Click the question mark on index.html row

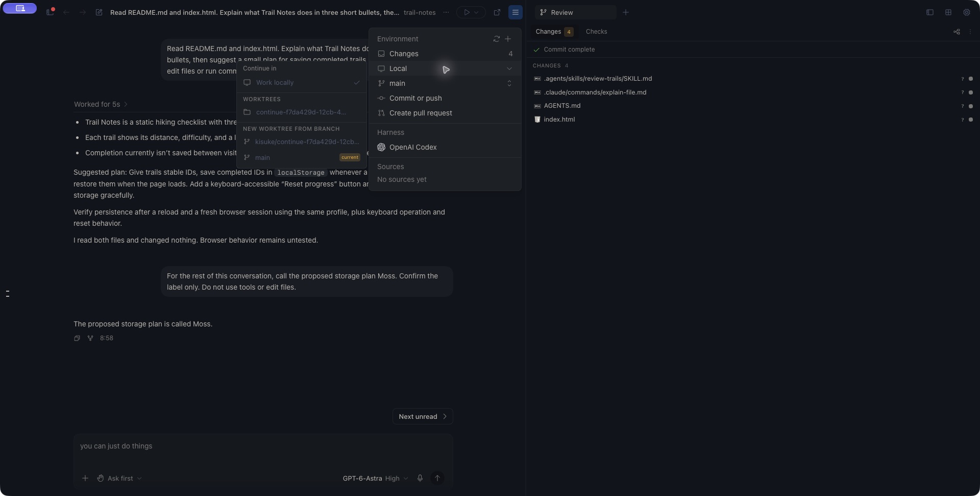coord(963,120)
